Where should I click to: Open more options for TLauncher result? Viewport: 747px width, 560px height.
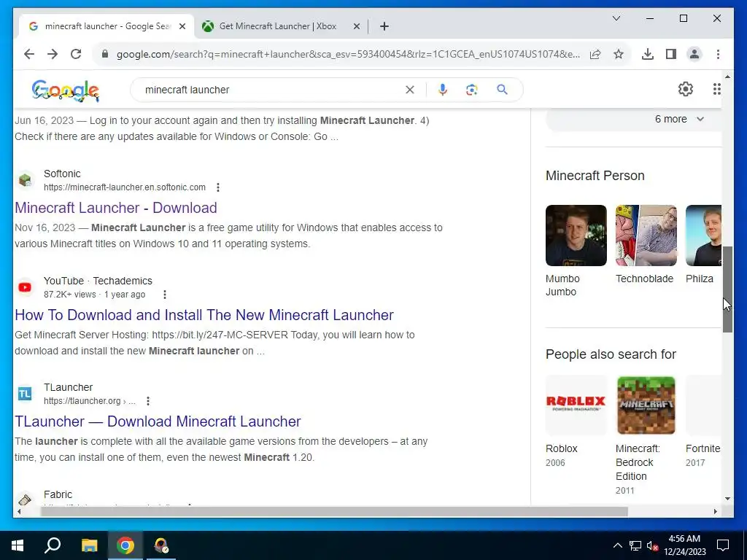(x=147, y=401)
